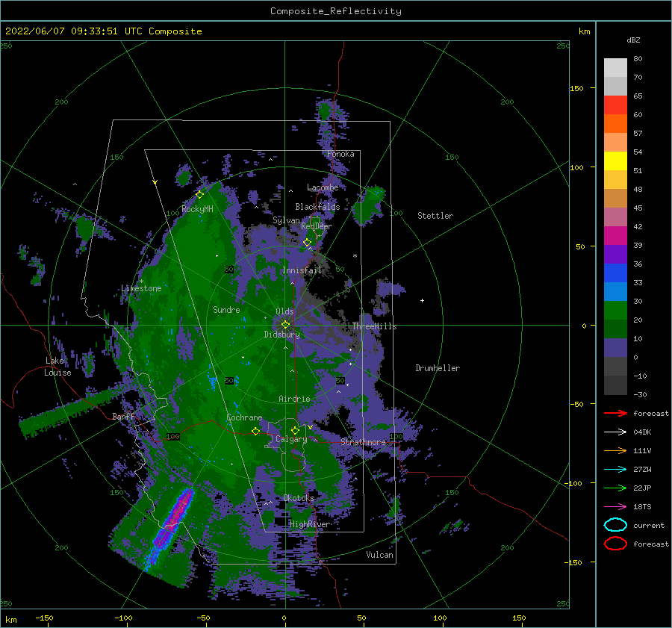The height and width of the screenshot is (628, 672).
Task: Click the white plus marker east of ThreeHills
Action: click(x=422, y=300)
